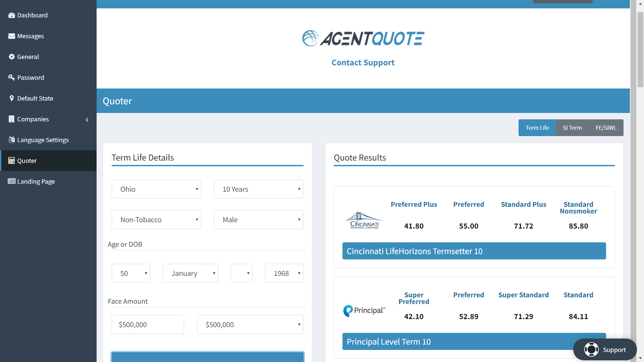Click blue submit button below face amount
Image resolution: width=644 pixels, height=362 pixels.
(x=208, y=357)
